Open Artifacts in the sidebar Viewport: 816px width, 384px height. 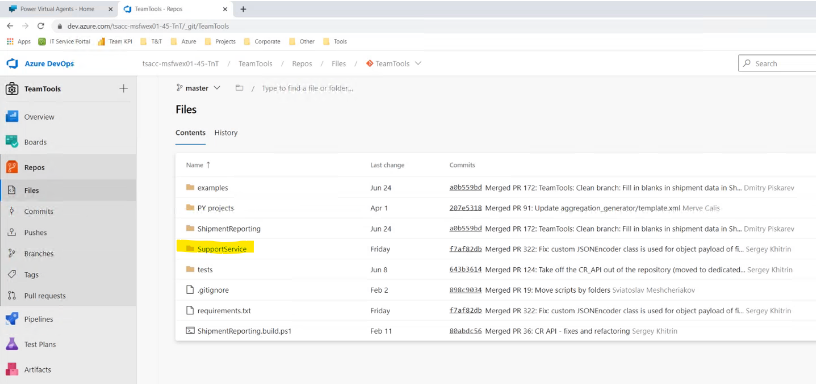pos(68,369)
